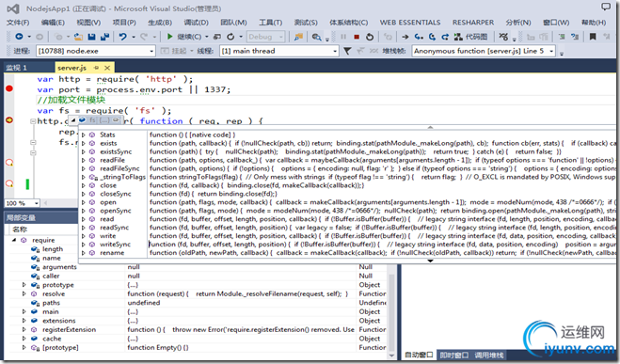
Task: Switch to the 即时窗口 tab
Action: 453,355
